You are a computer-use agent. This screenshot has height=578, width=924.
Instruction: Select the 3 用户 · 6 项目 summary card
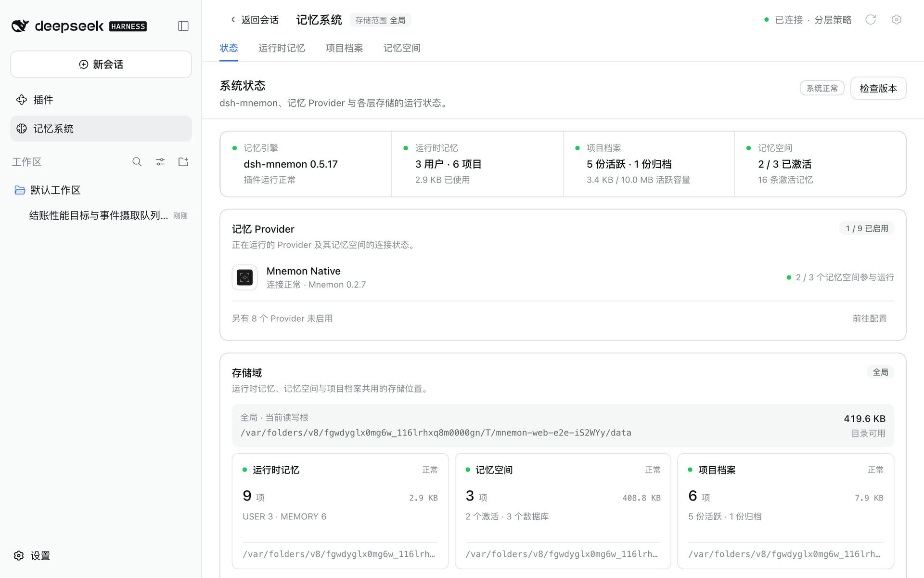point(477,164)
